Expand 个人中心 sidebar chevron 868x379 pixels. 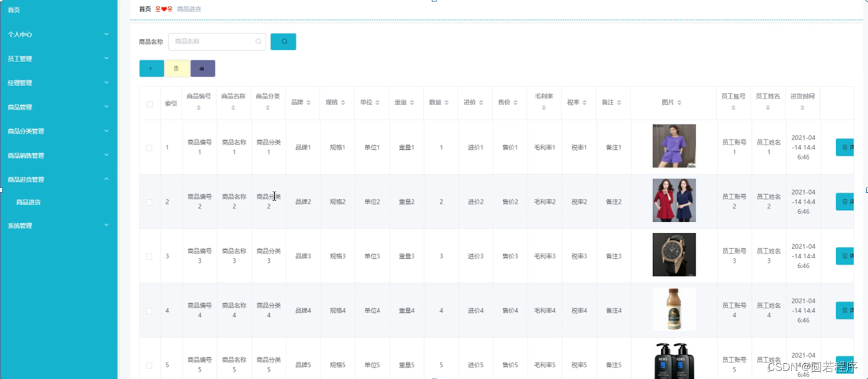pos(106,34)
